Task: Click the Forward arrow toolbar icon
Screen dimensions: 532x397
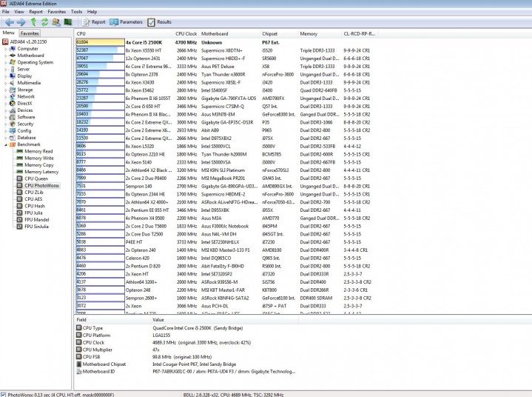Action: pos(21,22)
